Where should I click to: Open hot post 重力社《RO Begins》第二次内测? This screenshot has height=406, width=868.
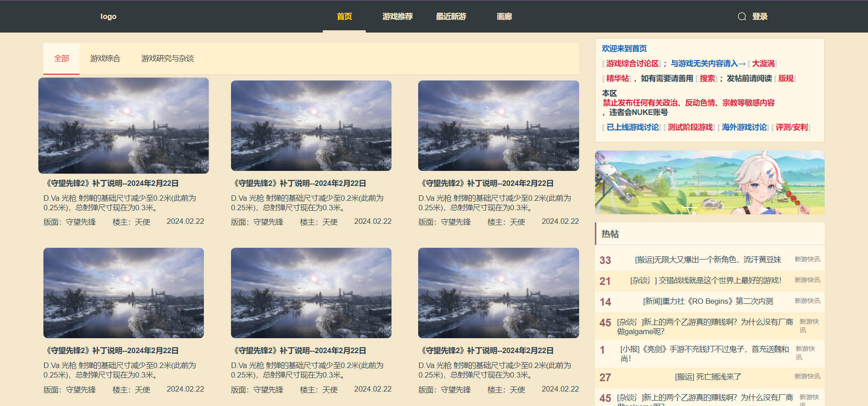[708, 301]
